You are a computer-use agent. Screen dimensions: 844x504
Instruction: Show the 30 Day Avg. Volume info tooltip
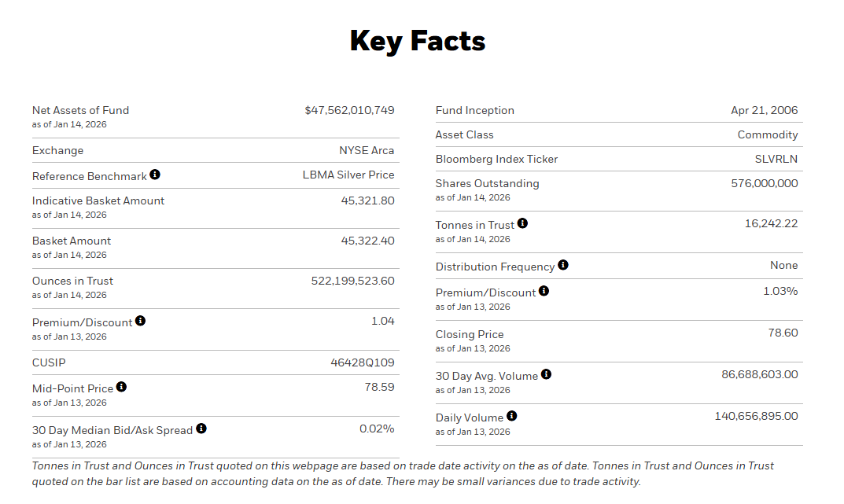point(546,374)
